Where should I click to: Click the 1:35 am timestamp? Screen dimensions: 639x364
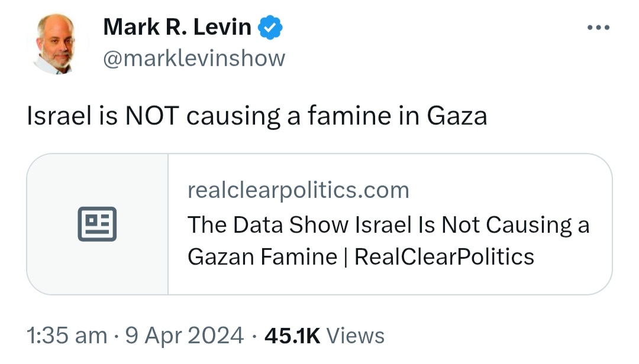(x=67, y=336)
